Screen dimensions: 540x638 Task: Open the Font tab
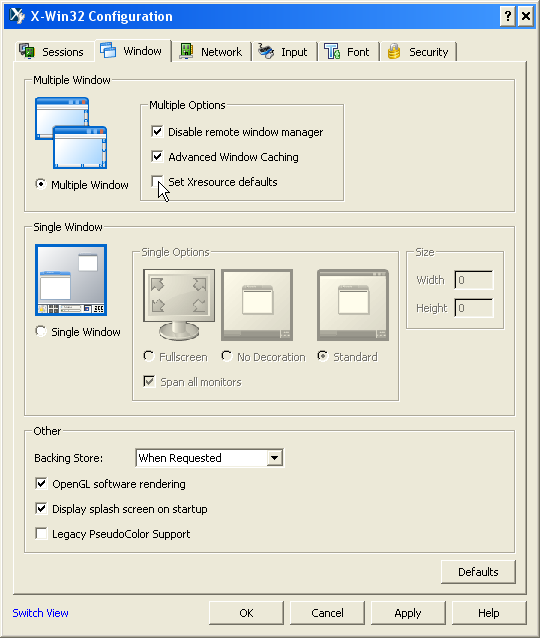tap(349, 52)
